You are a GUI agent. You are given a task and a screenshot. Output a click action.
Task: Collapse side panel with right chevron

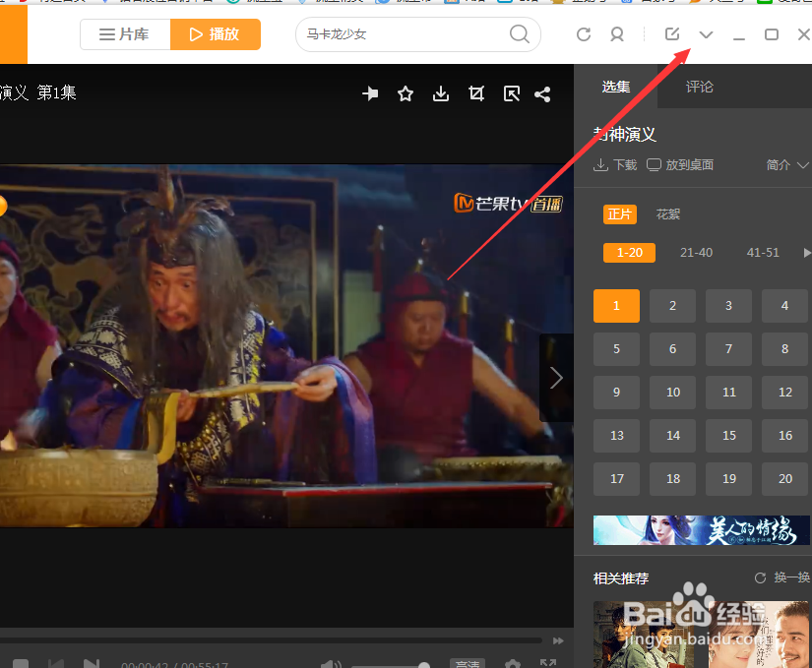click(x=556, y=378)
